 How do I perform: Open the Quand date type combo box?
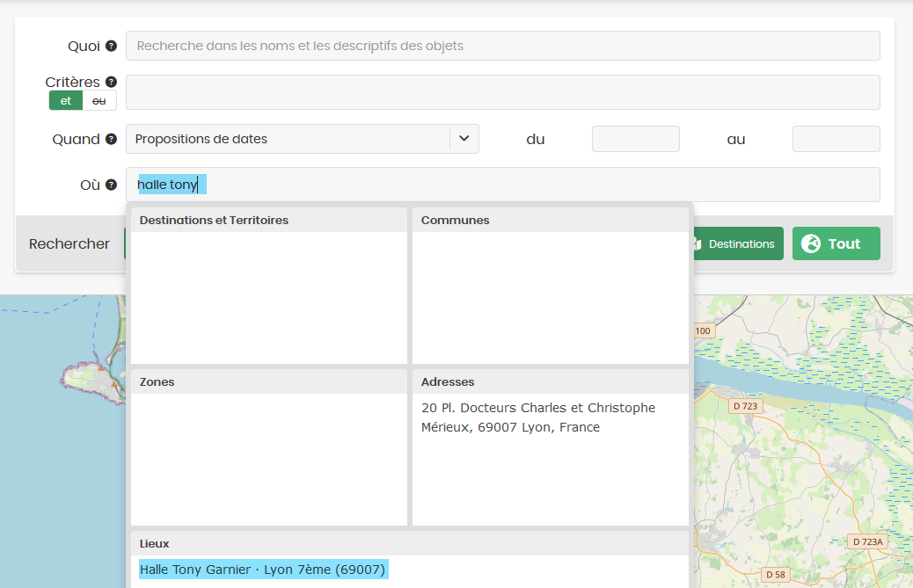[303, 139]
